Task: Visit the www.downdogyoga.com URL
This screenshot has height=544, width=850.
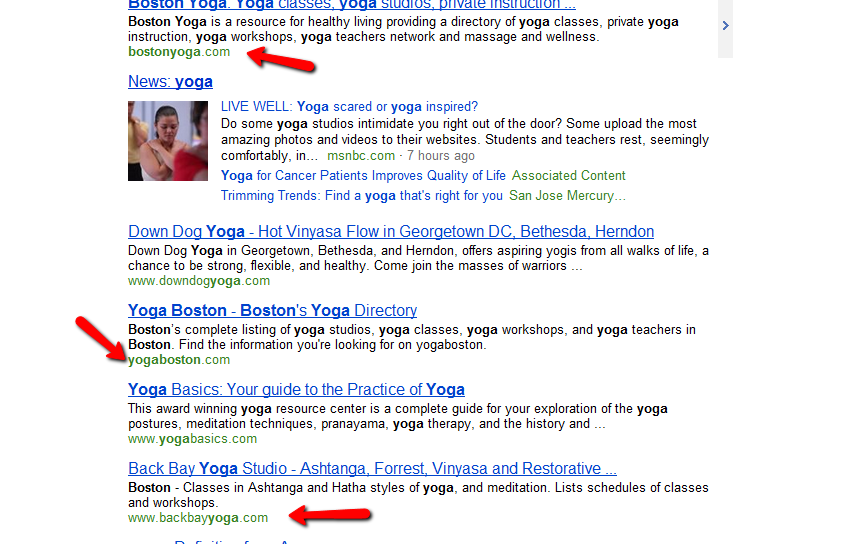Action: 199,281
